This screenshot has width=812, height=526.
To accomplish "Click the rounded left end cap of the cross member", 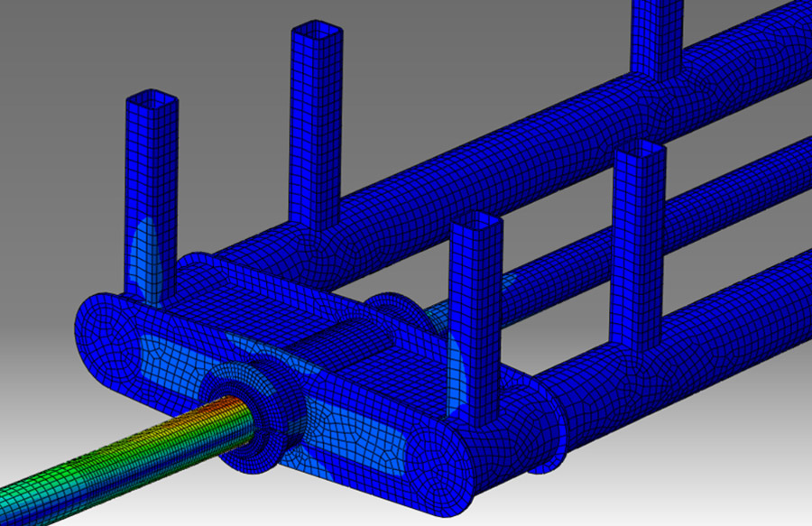I will pos(107,338).
